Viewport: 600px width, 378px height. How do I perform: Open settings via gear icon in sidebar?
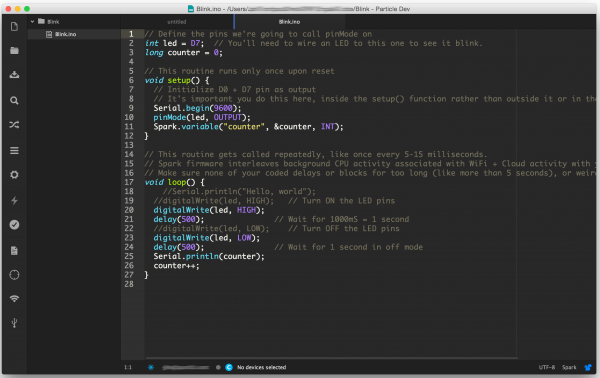click(x=14, y=175)
